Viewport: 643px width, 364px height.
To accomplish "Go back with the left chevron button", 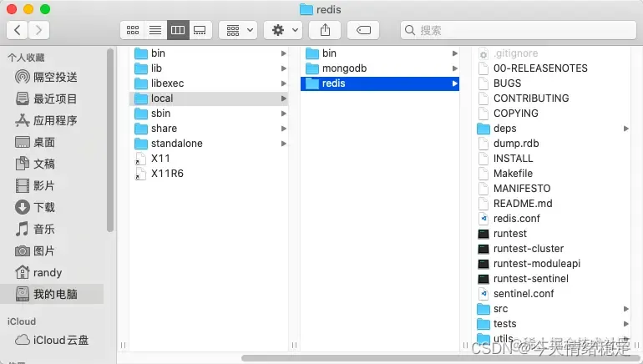I will (x=18, y=30).
